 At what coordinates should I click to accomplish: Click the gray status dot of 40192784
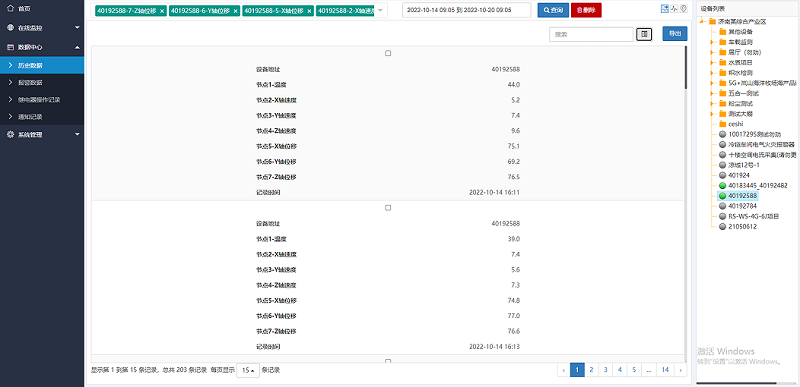point(722,207)
